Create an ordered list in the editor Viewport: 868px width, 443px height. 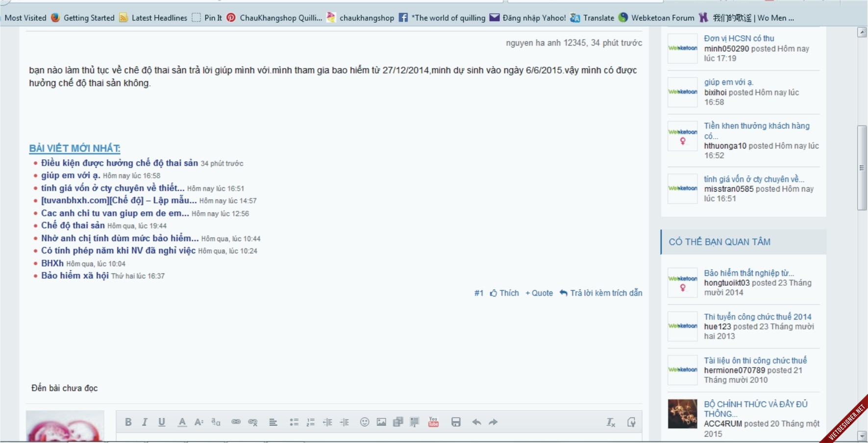click(x=311, y=421)
